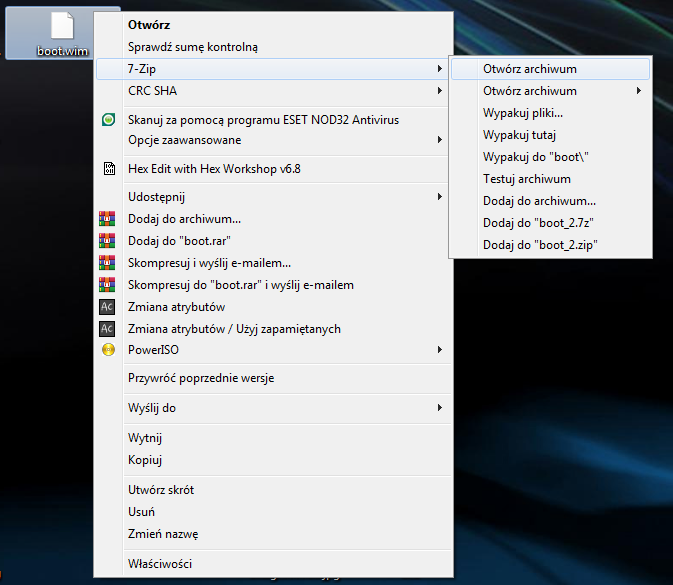
Task: Click Ac icon beside 'Zmiana atrybutów'
Action: (x=107, y=306)
